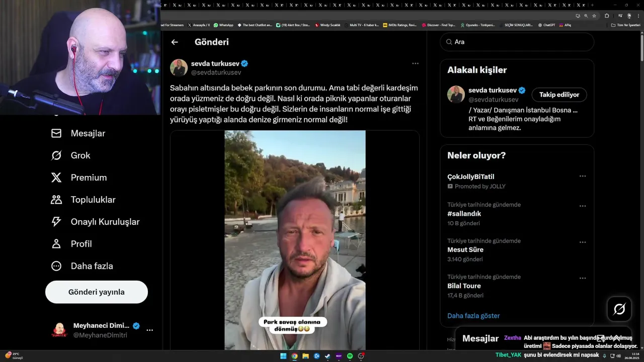Open Windows Start menu
The width and height of the screenshot is (644, 362).
coord(283,356)
